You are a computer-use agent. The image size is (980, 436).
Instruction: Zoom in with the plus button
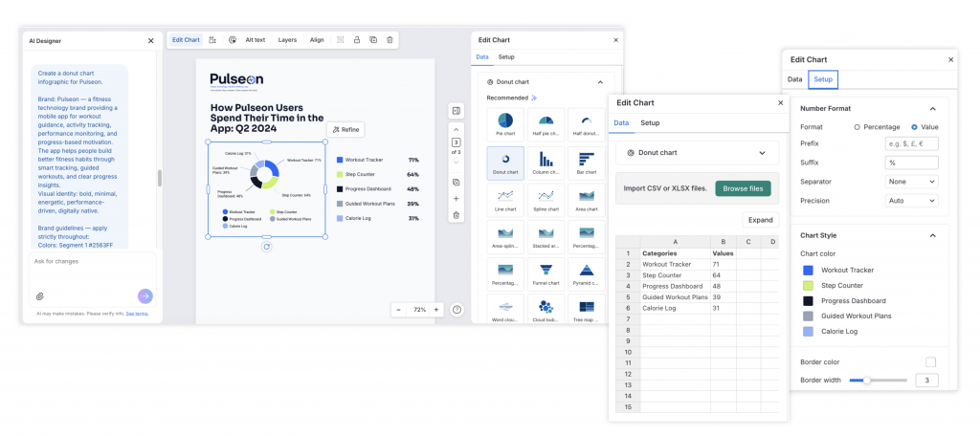point(435,309)
